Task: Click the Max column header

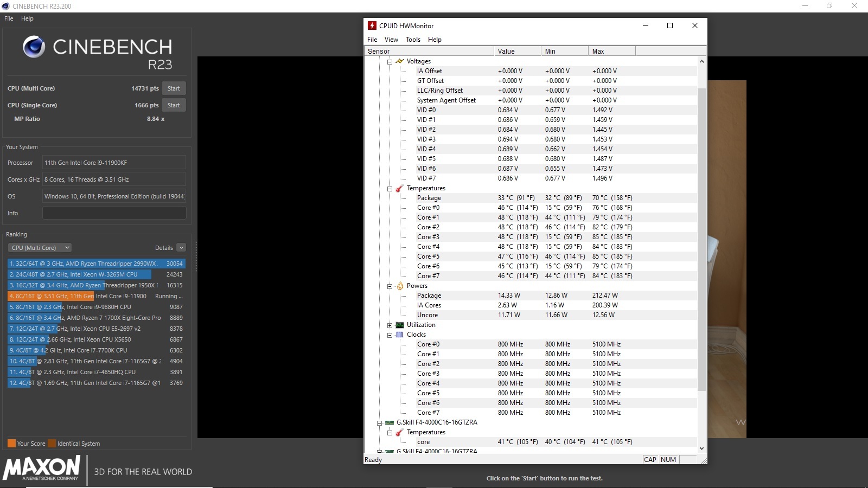Action: (612, 51)
